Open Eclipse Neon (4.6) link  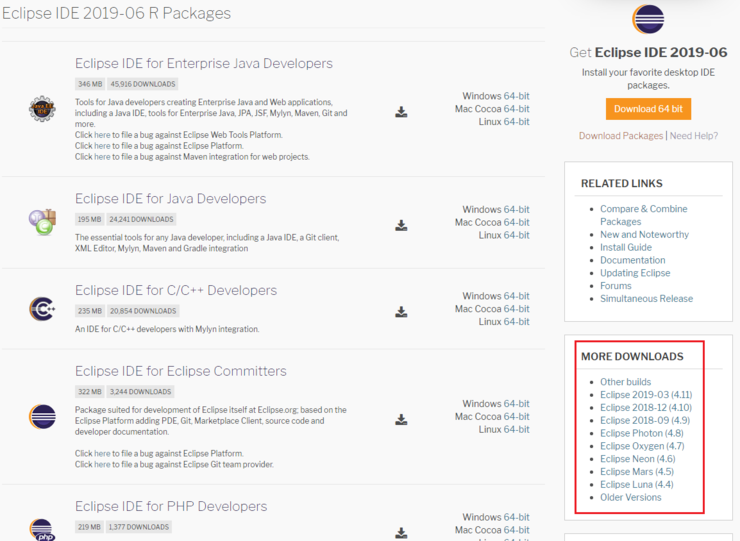coord(638,459)
